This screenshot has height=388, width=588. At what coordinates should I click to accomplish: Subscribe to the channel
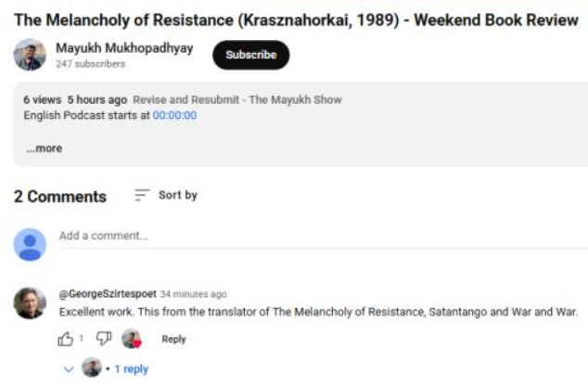pos(250,55)
